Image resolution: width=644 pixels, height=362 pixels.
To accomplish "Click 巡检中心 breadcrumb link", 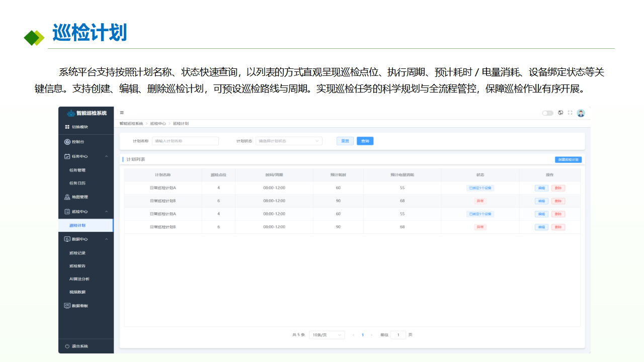I will (x=158, y=124).
